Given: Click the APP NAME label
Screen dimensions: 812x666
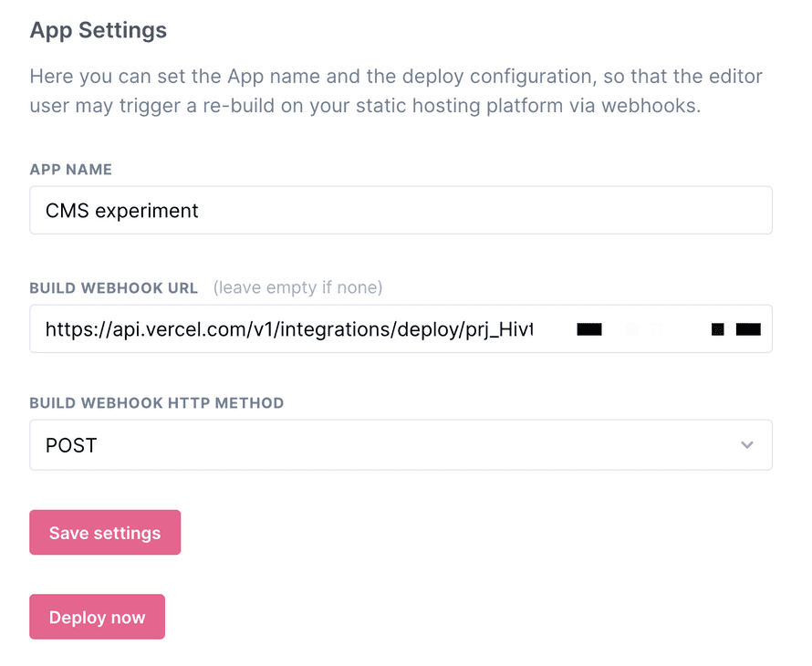Looking at the screenshot, I should [70, 169].
